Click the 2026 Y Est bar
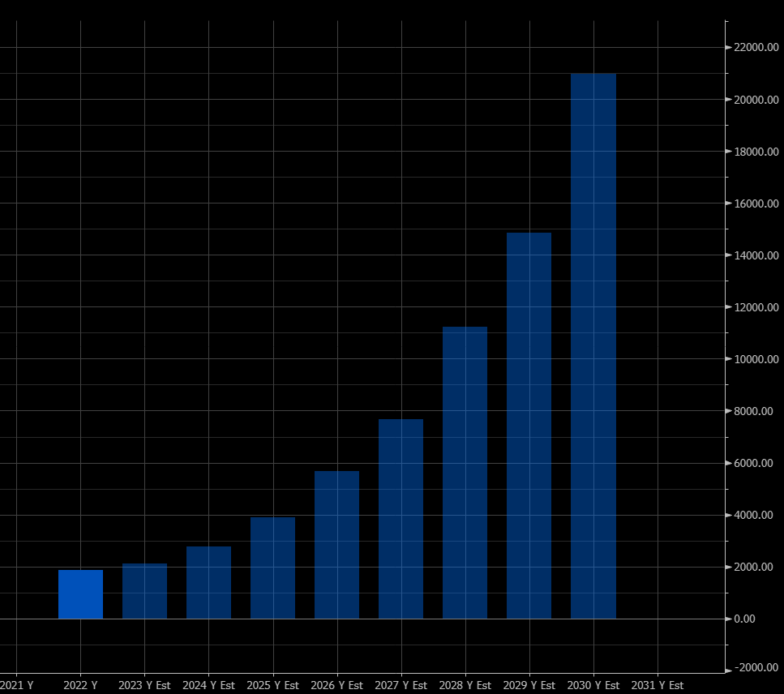The image size is (784, 694). pos(336,545)
